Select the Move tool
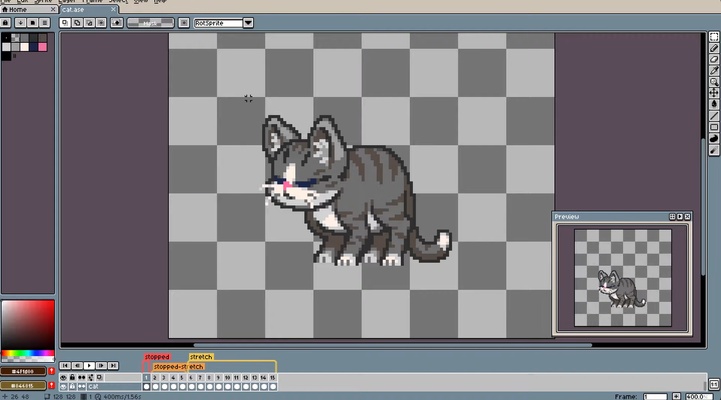This screenshot has width=721, height=400. (714, 93)
